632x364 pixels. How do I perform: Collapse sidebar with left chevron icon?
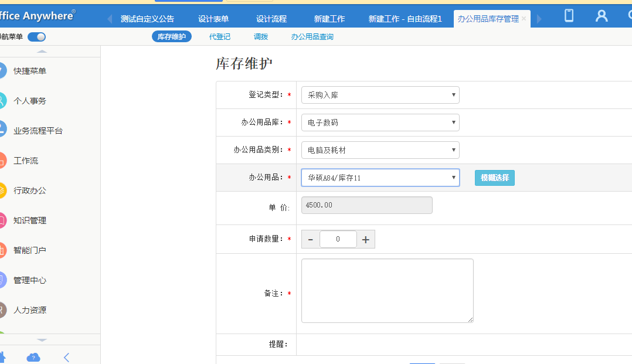66,357
